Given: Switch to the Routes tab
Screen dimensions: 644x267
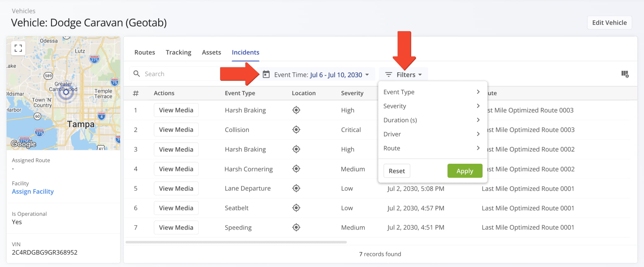Looking at the screenshot, I should tap(145, 52).
